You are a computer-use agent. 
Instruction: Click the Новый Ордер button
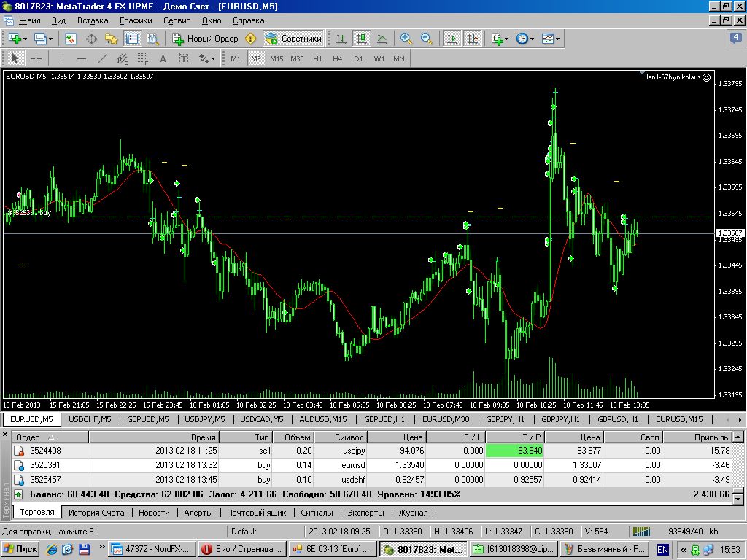click(x=205, y=39)
